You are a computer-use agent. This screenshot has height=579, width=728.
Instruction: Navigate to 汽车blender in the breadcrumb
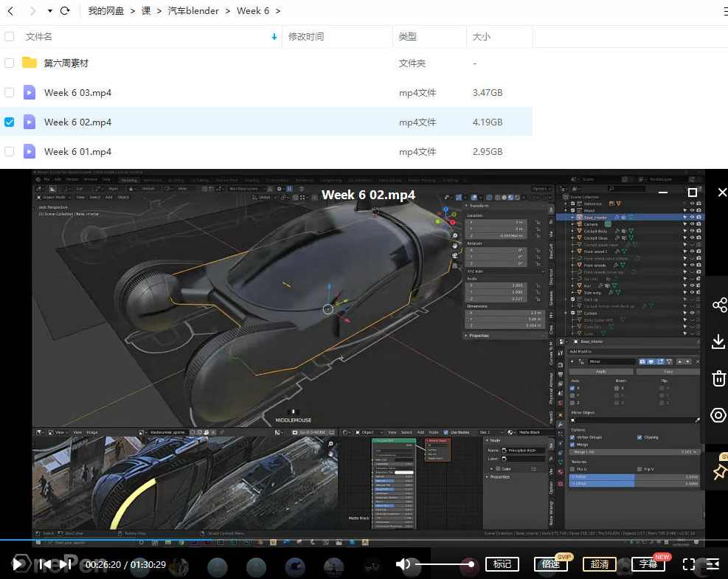195,11
